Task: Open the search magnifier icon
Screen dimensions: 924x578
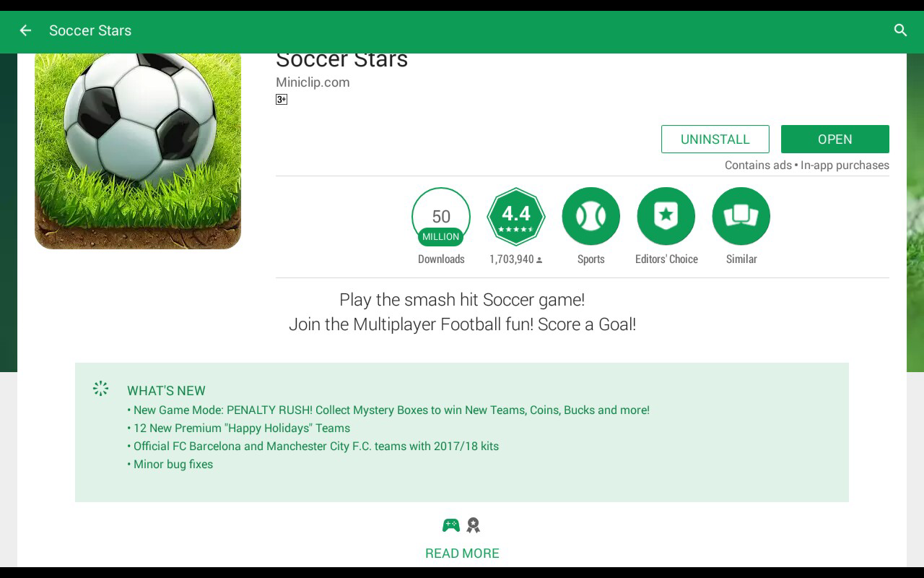Action: [900, 30]
